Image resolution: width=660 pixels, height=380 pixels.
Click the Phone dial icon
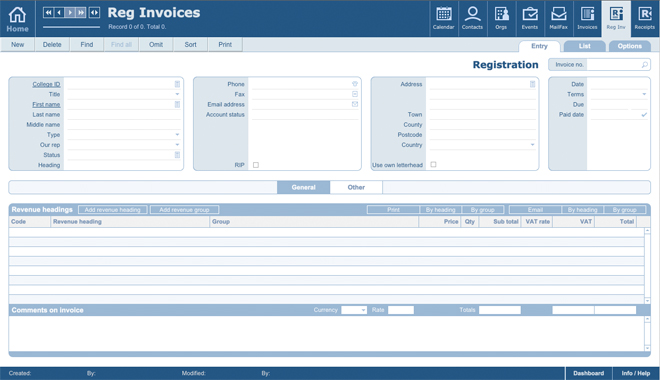tap(355, 84)
